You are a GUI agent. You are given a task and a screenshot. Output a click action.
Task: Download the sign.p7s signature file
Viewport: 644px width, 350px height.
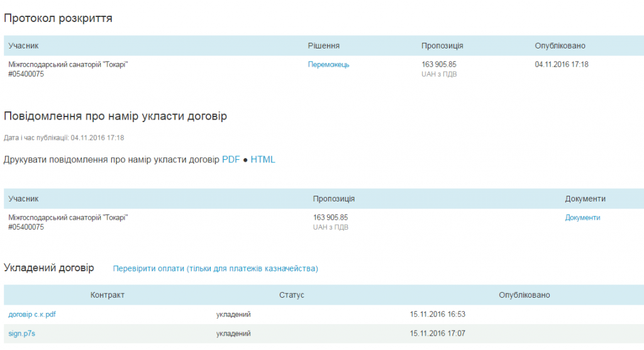click(x=21, y=334)
